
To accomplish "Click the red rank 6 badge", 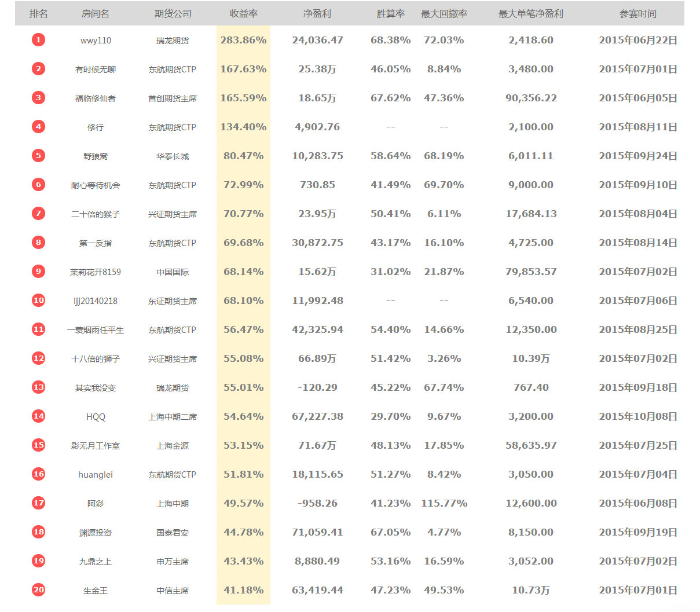I will tap(38, 185).
